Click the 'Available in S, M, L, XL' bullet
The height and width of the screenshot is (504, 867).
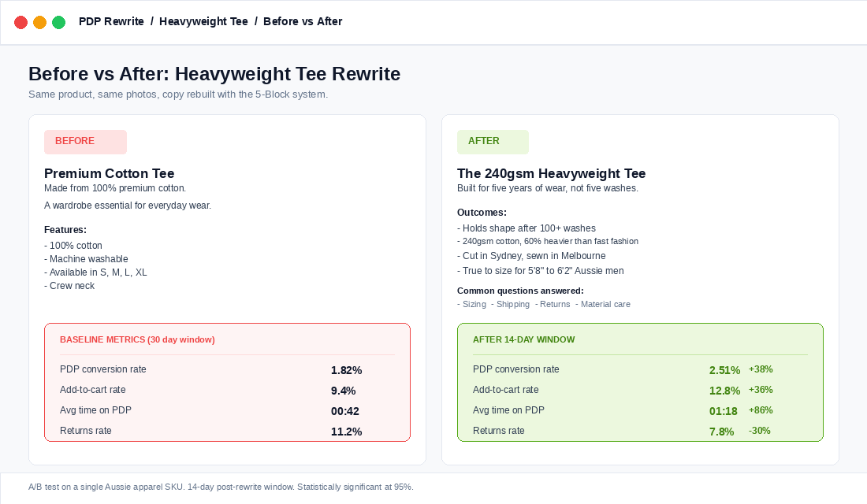pyautogui.click(x=95, y=272)
